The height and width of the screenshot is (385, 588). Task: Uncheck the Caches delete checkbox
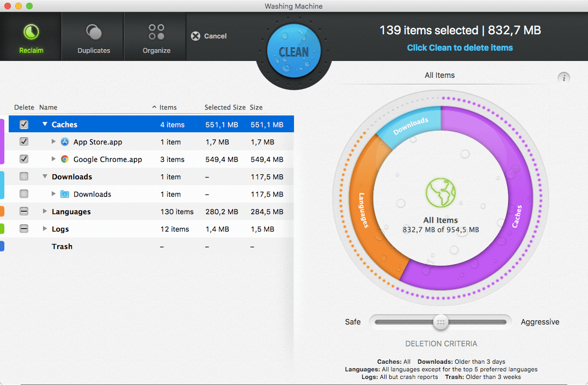pos(23,124)
